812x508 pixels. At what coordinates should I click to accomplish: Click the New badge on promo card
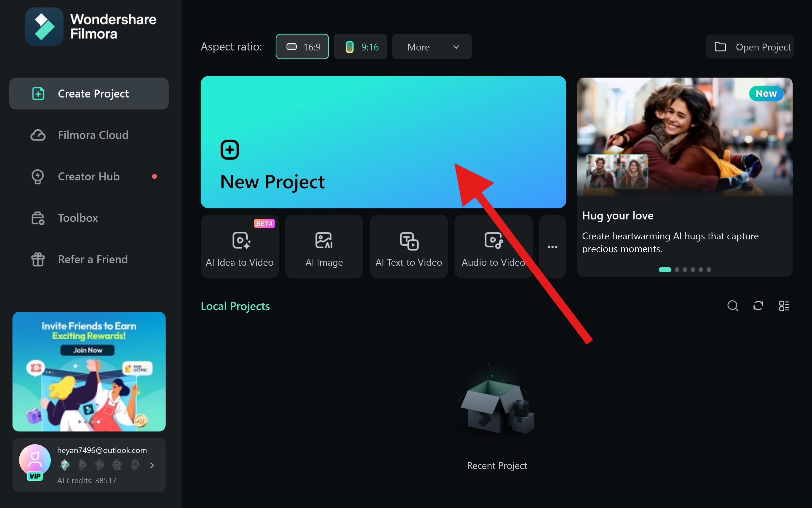coord(766,94)
